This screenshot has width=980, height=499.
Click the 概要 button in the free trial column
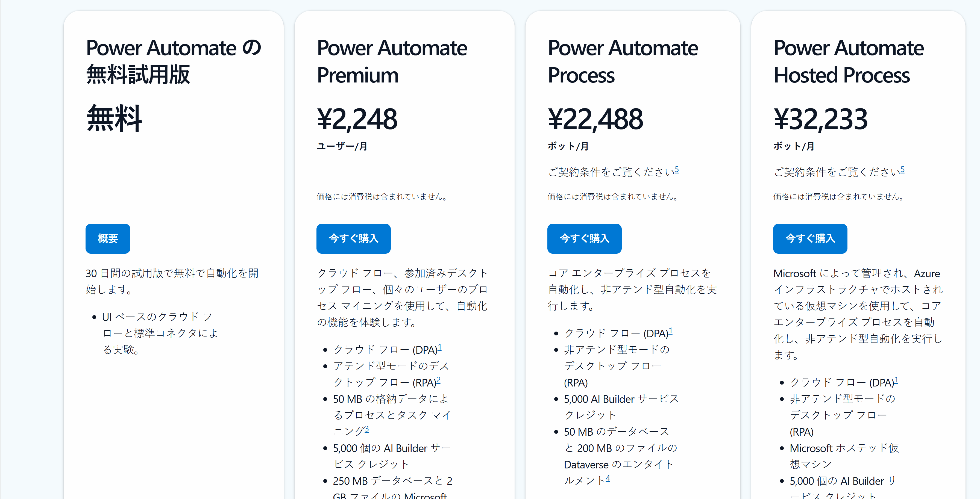[x=107, y=238]
